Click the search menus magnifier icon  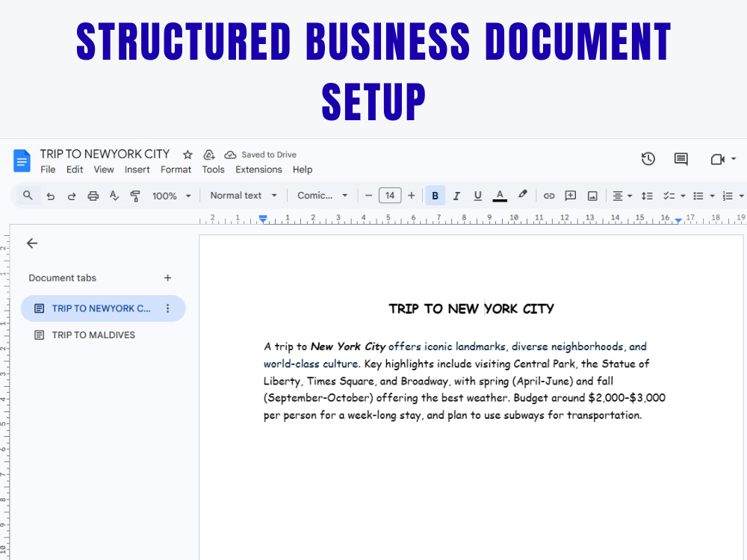(28, 196)
